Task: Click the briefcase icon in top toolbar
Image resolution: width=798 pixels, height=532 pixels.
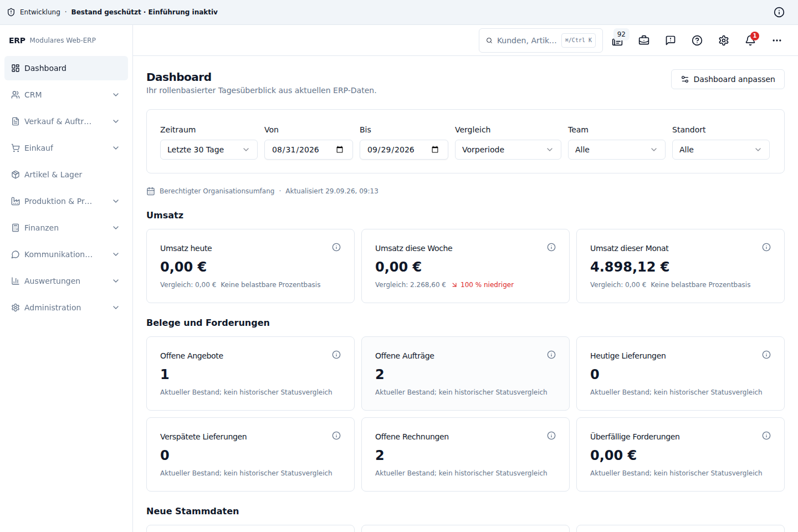Action: (644, 40)
